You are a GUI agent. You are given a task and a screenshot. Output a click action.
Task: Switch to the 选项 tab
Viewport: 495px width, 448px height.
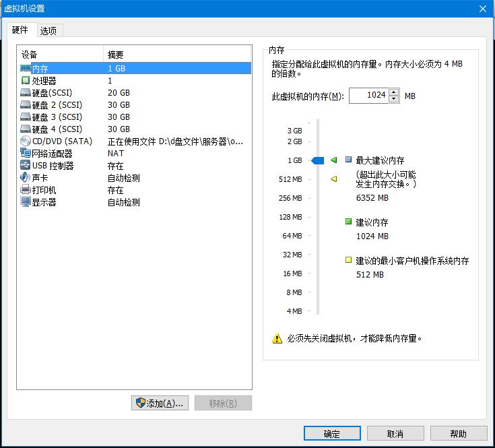[48, 31]
